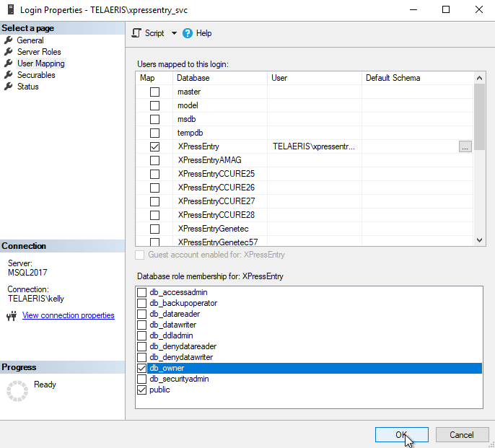
Task: Open the Status page
Action: (x=27, y=87)
